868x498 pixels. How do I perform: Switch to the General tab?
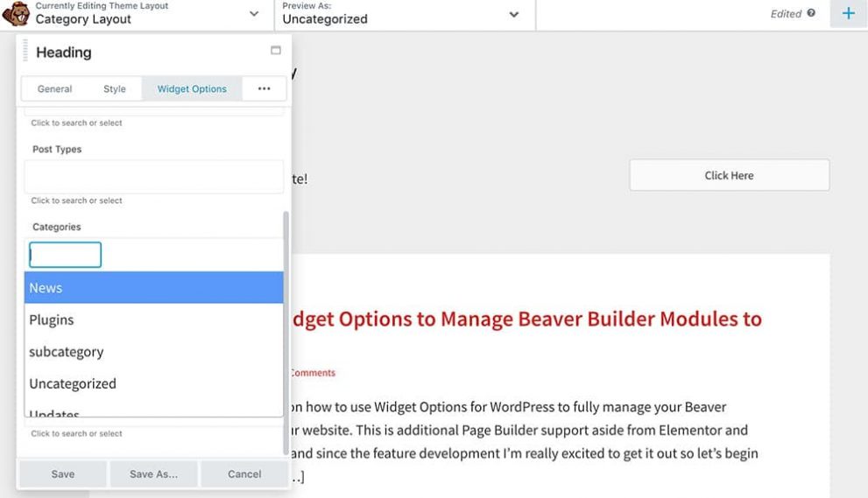(55, 88)
